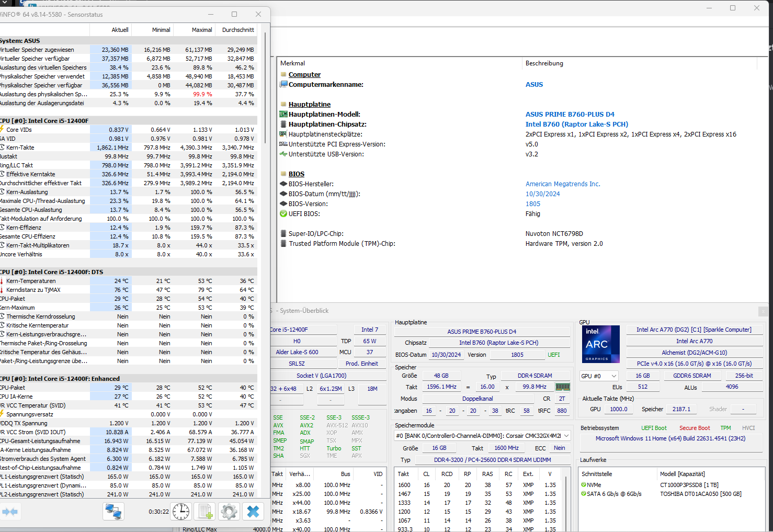Expand the memory module BANK 0 dropdown

[x=482, y=436]
